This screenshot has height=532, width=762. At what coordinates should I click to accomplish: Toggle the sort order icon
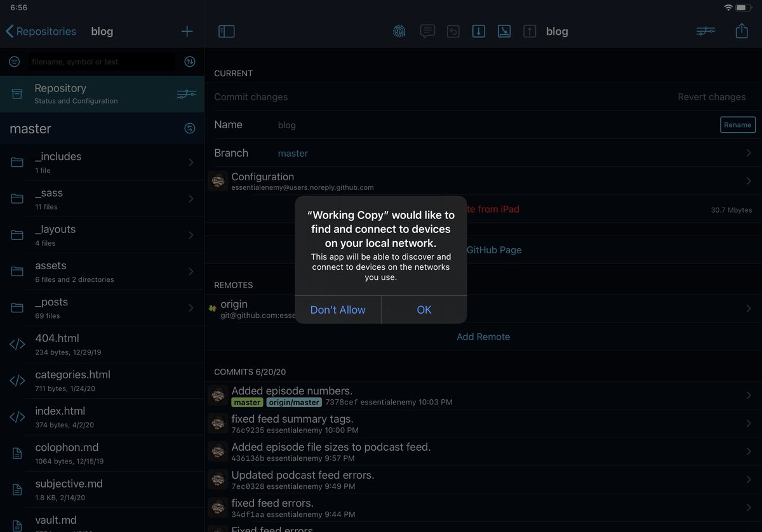point(189,62)
